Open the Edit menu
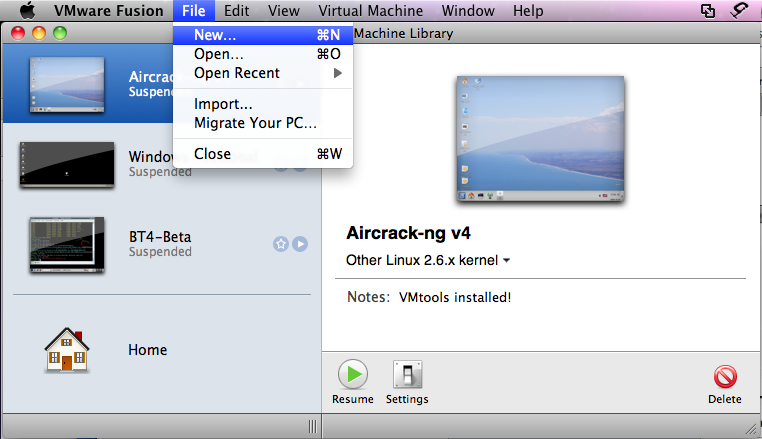762x439 pixels. click(236, 11)
